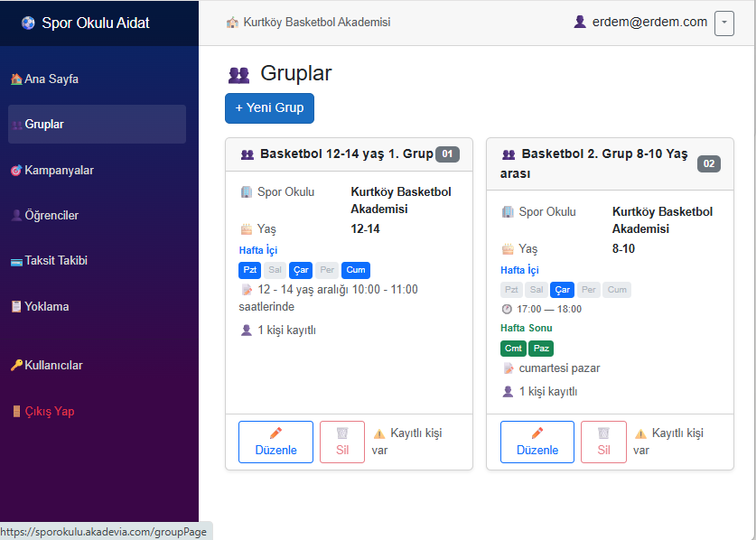Click the 02 badge on the second group card
This screenshot has height=540, width=756.
(709, 164)
